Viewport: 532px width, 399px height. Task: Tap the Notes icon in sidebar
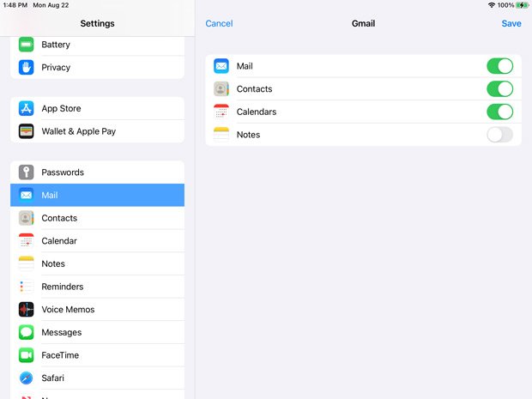click(x=26, y=263)
